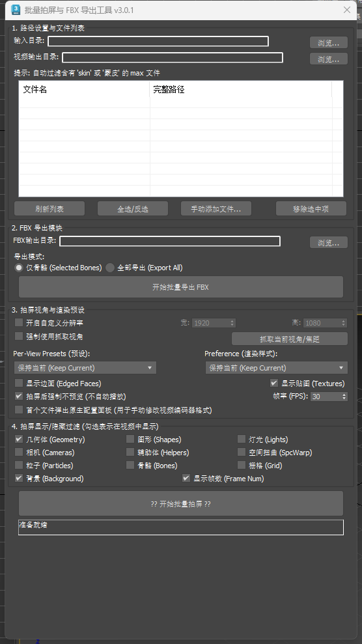This screenshot has width=362, height=644.
Task: Click the height 1080 spinner field
Action: [326, 323]
